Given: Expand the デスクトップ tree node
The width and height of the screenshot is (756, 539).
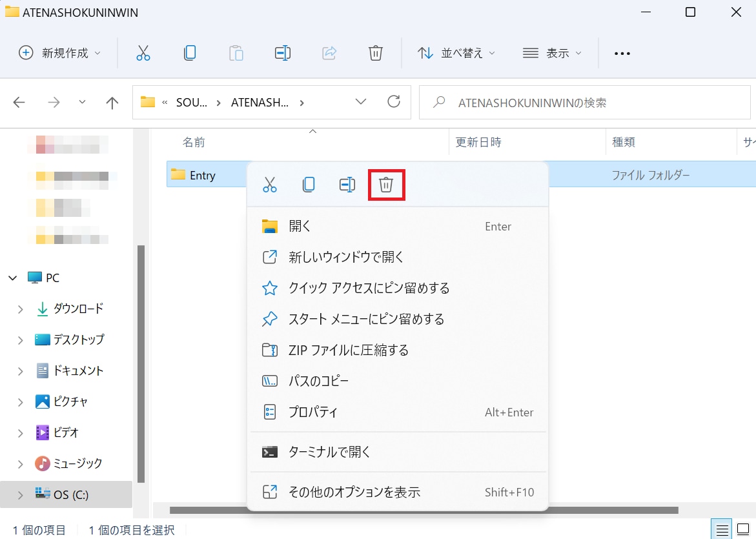Looking at the screenshot, I should pyautogui.click(x=20, y=340).
